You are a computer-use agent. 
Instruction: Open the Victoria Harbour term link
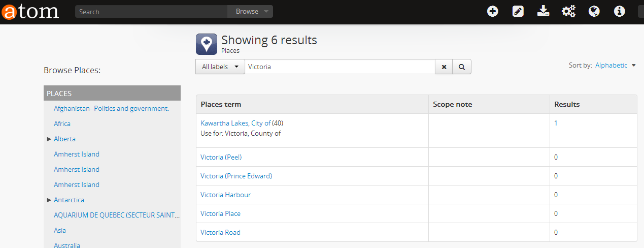225,195
